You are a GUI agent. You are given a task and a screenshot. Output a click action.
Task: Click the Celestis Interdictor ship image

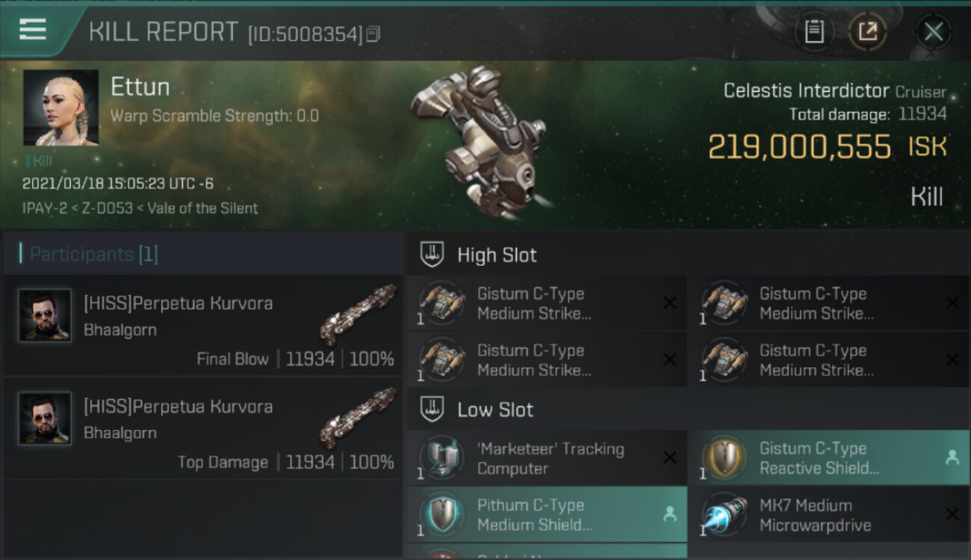pos(478,140)
